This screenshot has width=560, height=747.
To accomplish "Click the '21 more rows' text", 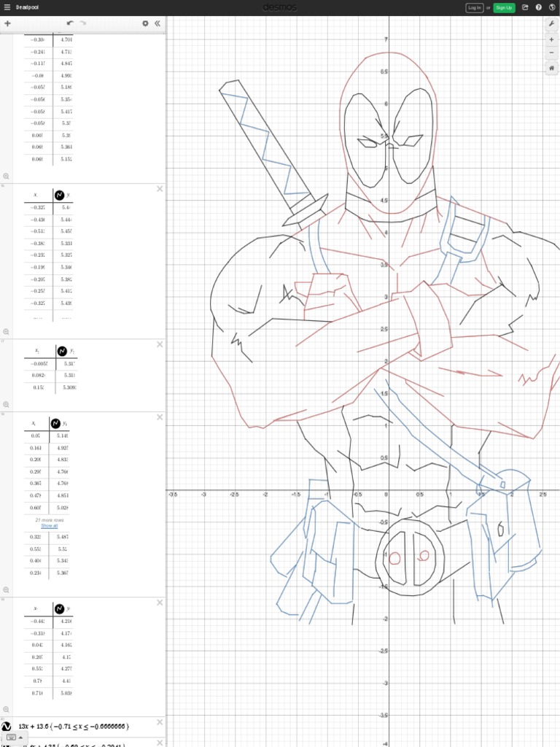I will (x=50, y=520).
